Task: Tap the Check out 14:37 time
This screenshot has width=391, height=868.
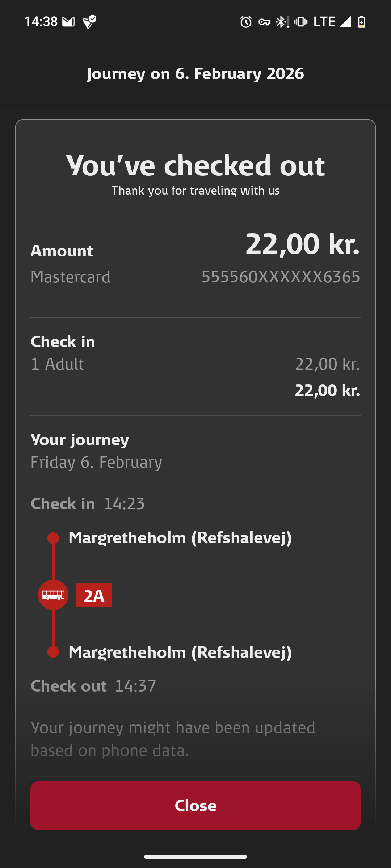Action: tap(135, 686)
